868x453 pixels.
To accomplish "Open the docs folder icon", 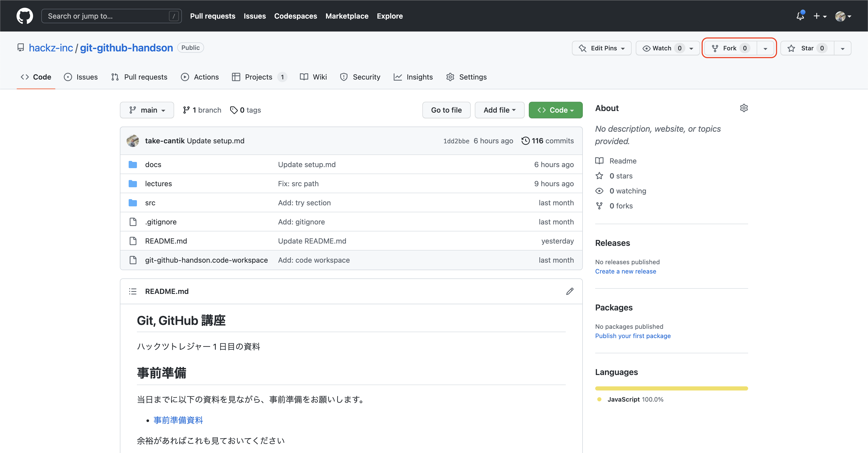I will 133,165.
